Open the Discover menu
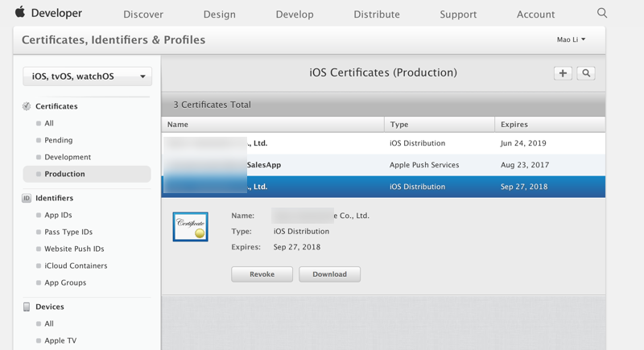 (x=143, y=14)
